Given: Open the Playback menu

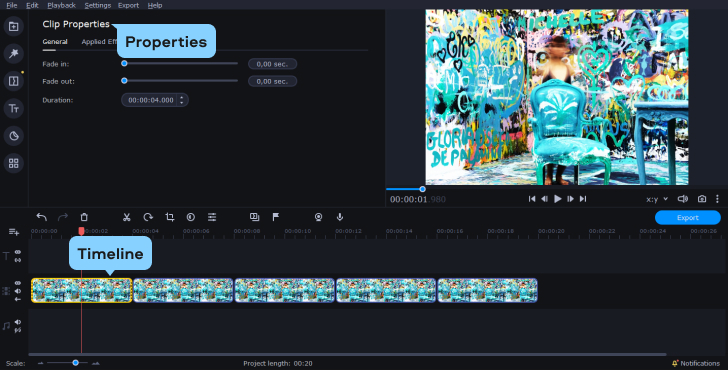Looking at the screenshot, I should pyautogui.click(x=61, y=5).
